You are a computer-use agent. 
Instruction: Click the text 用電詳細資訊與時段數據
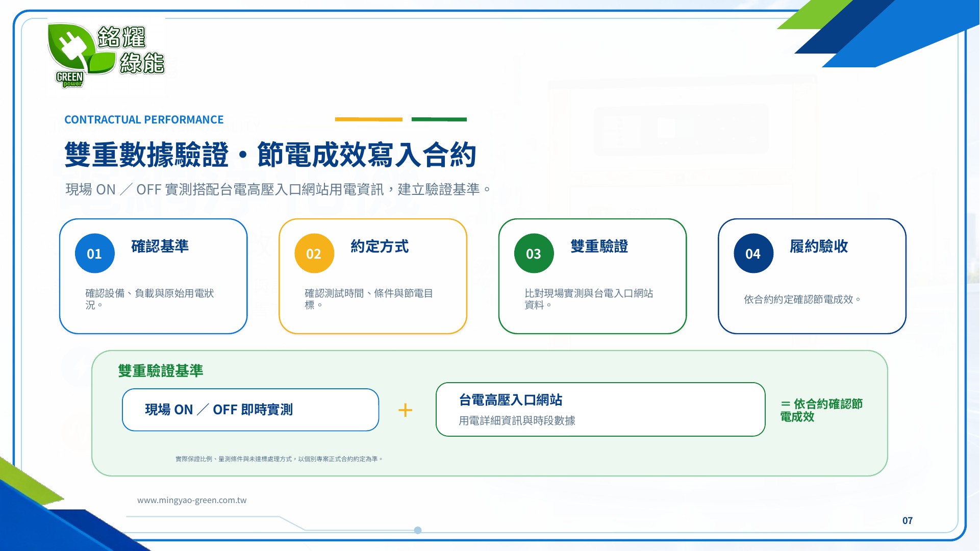517,421
